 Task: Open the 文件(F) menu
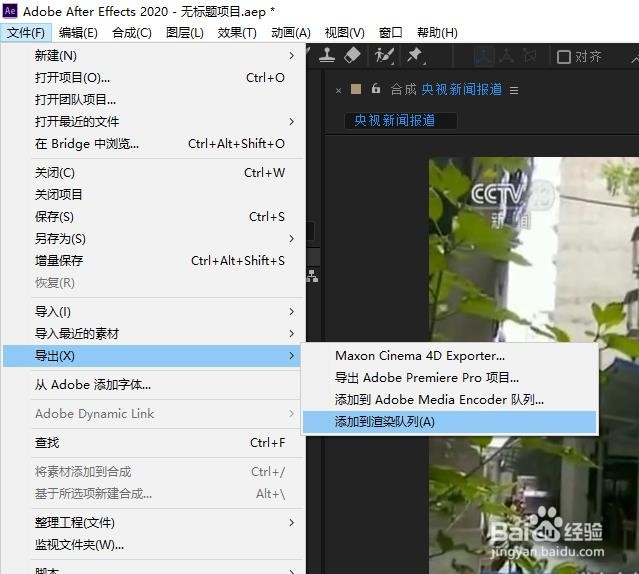[26, 33]
